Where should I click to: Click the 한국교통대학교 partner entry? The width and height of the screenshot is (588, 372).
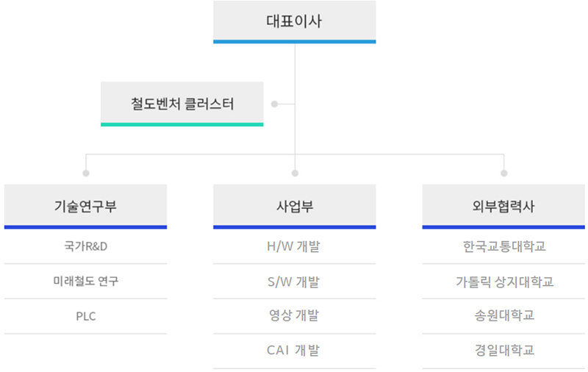click(503, 246)
